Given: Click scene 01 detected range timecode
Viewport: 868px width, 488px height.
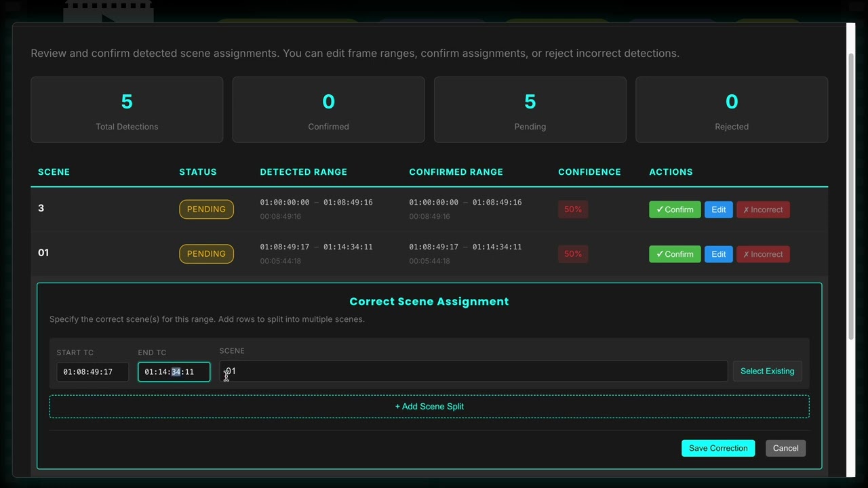Looking at the screenshot, I should [x=316, y=247].
